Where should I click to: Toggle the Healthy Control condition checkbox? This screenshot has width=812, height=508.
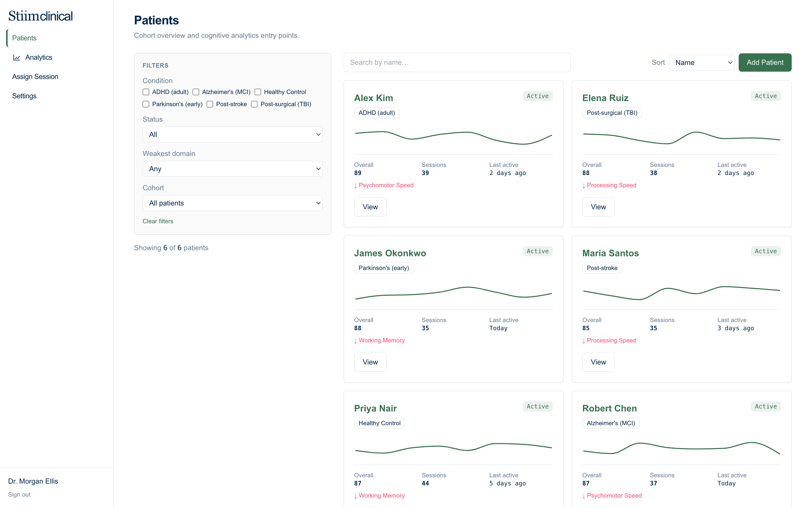258,92
